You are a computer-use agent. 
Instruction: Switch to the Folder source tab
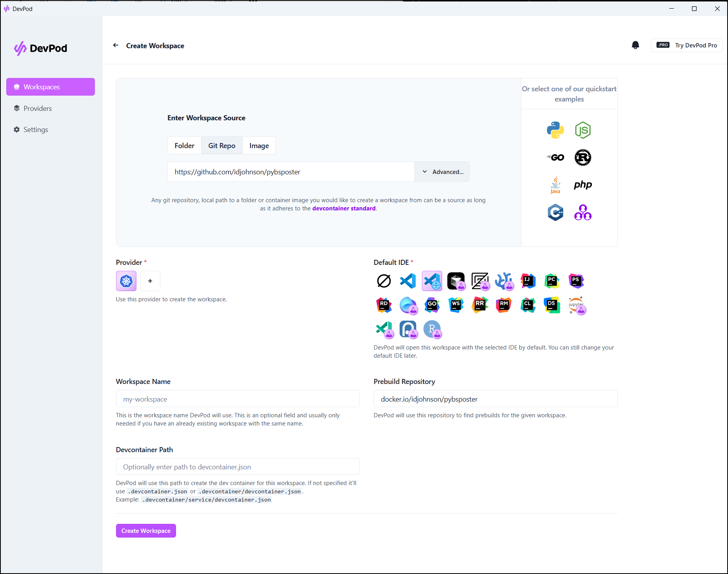pos(184,146)
